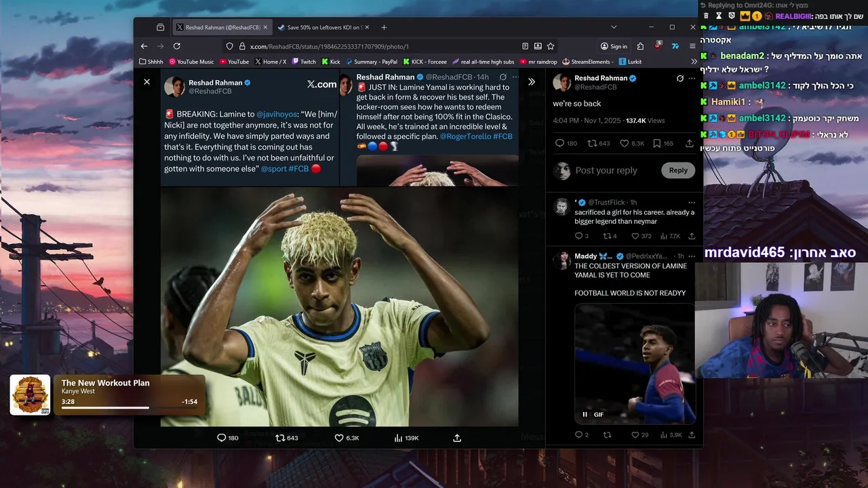Image resolution: width=868 pixels, height=488 pixels.
Task: Open the browser extensions puzzle icon
Action: [640, 46]
